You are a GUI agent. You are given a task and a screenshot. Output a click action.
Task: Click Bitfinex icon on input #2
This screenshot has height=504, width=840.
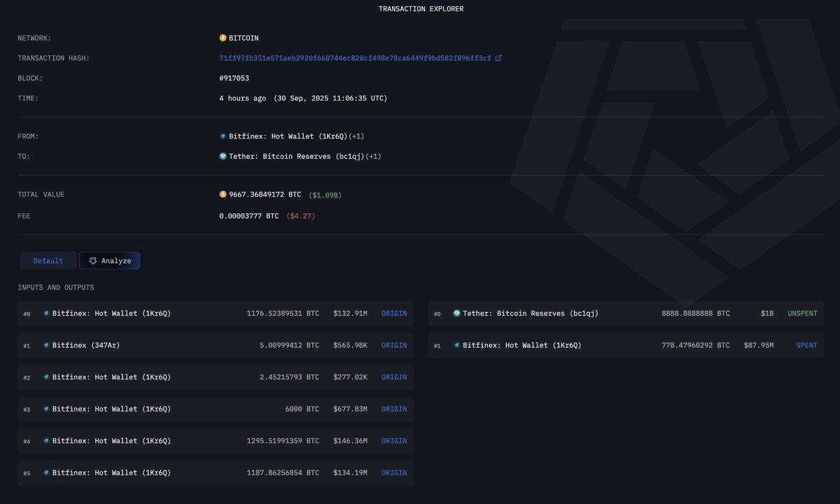point(46,377)
